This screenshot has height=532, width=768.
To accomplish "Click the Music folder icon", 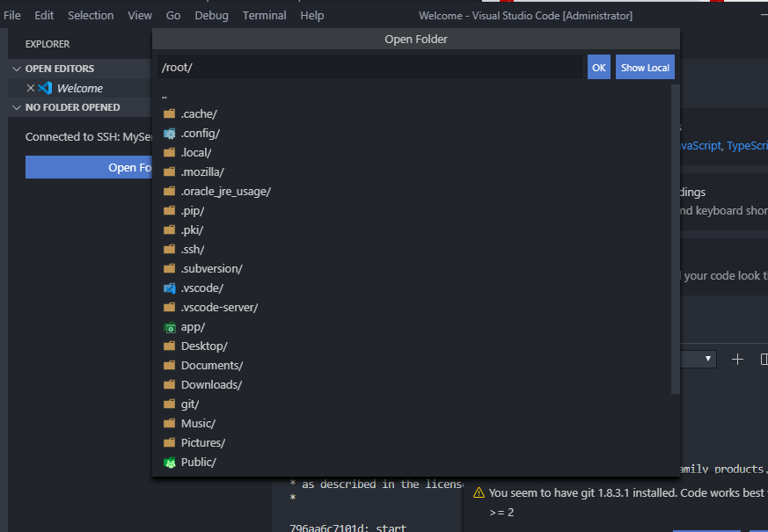I will coord(170,423).
